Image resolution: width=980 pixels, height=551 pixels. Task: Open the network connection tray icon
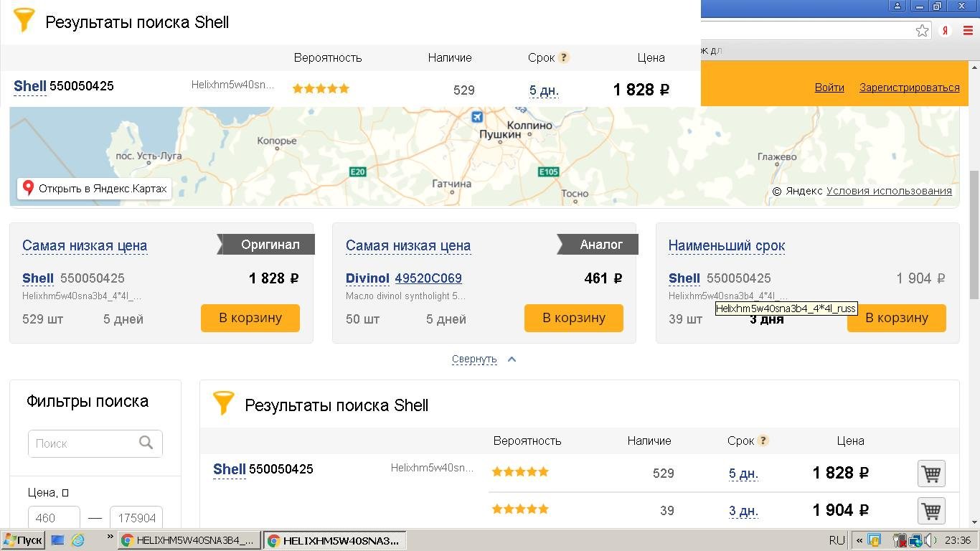(x=917, y=540)
